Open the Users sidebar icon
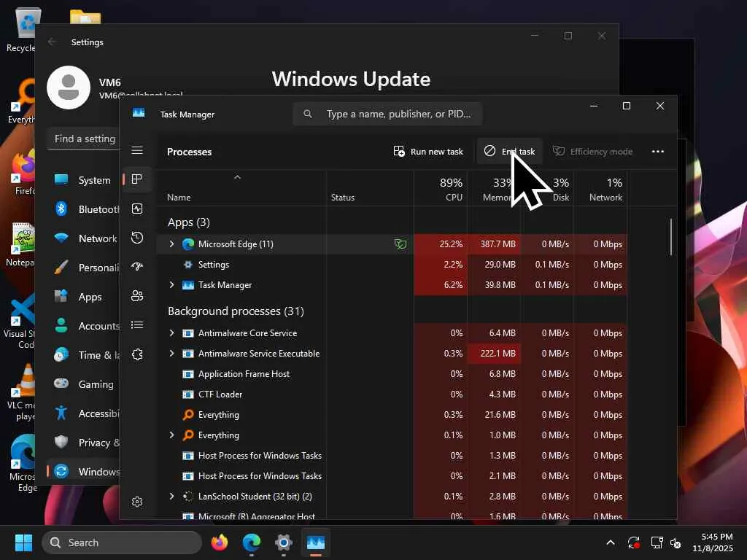Screen dimensions: 747x560 pyautogui.click(x=137, y=296)
